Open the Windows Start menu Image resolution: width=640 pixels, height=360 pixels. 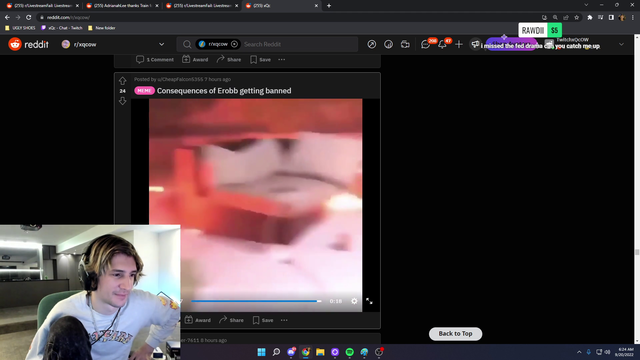pyautogui.click(x=261, y=352)
